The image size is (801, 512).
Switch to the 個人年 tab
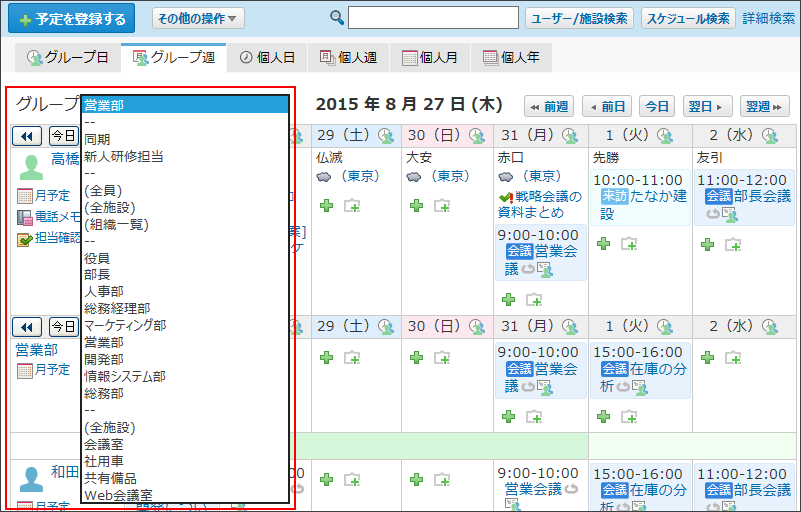[x=511, y=57]
